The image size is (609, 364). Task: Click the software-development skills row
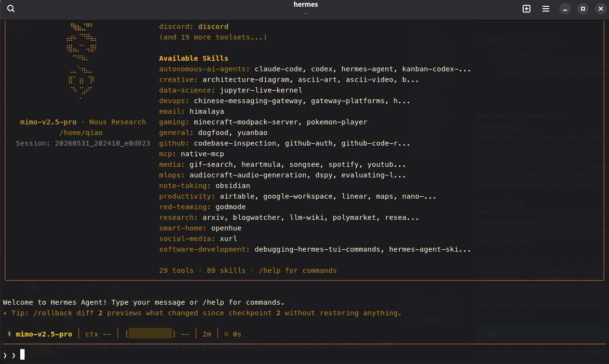[x=315, y=249]
